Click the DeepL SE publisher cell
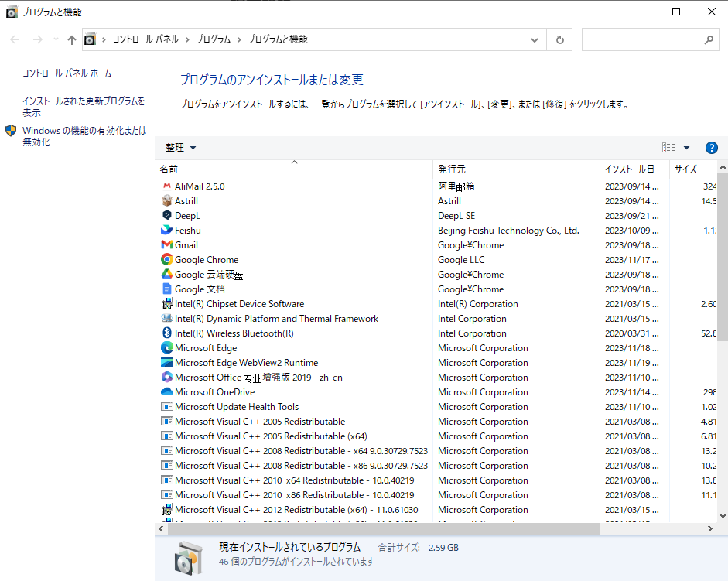728x581 pixels. point(456,216)
